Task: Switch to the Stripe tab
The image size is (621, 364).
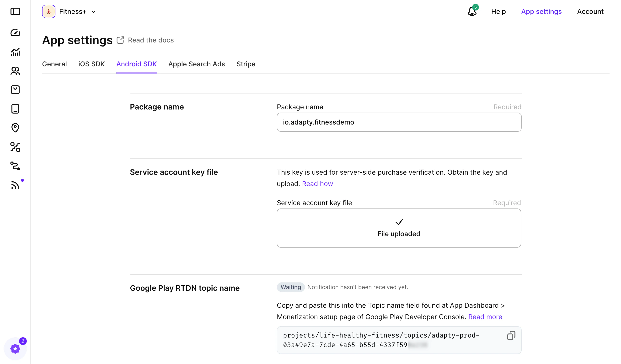Action: pyautogui.click(x=246, y=64)
